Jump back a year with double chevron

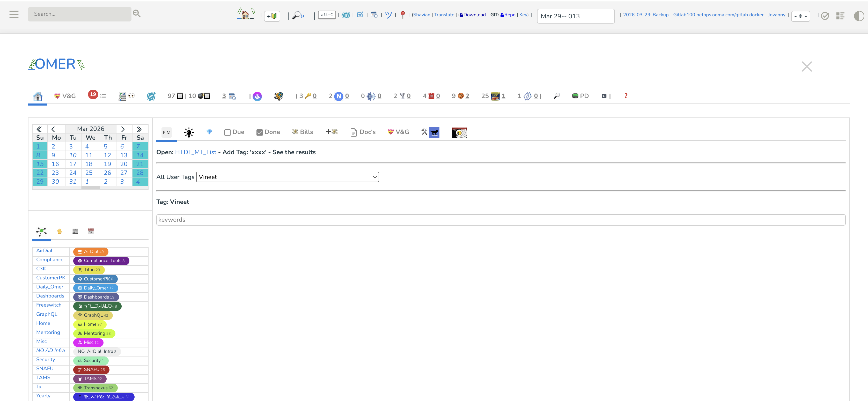click(x=39, y=129)
